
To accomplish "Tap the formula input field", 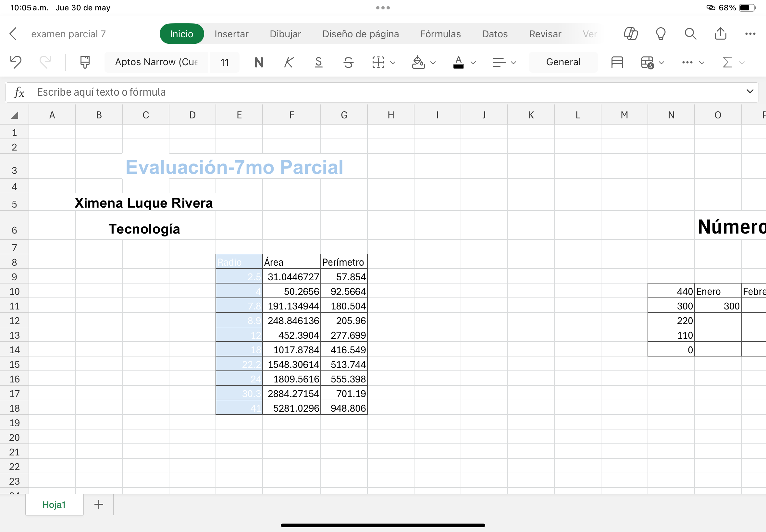I will (x=367, y=92).
